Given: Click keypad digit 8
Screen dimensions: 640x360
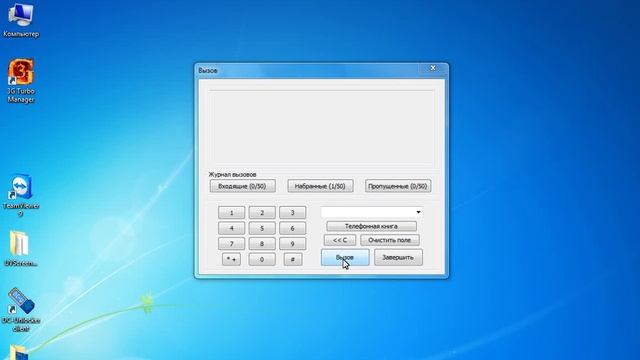Looking at the screenshot, I should coord(262,244).
